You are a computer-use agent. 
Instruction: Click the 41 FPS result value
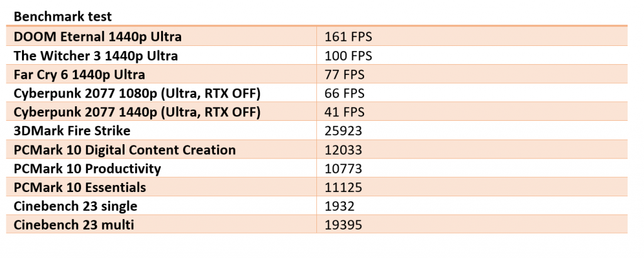(345, 112)
